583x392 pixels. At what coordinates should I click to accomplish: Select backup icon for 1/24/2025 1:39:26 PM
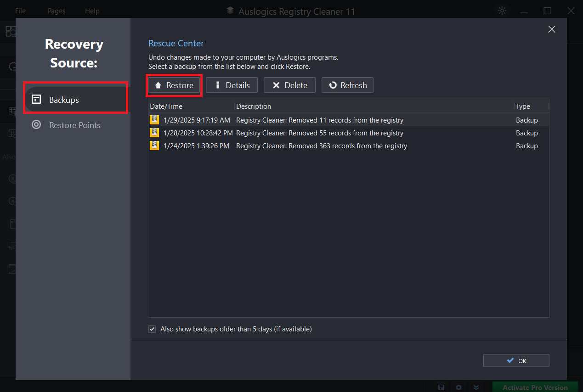(154, 146)
